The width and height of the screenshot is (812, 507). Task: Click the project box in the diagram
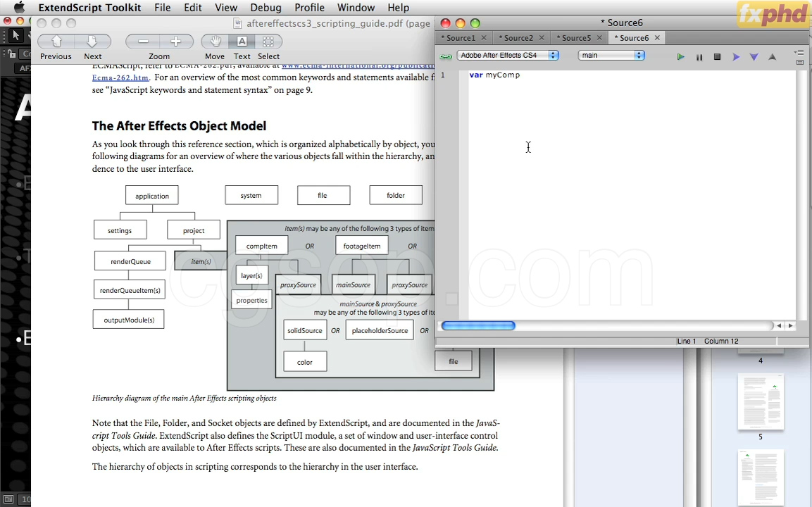click(194, 230)
